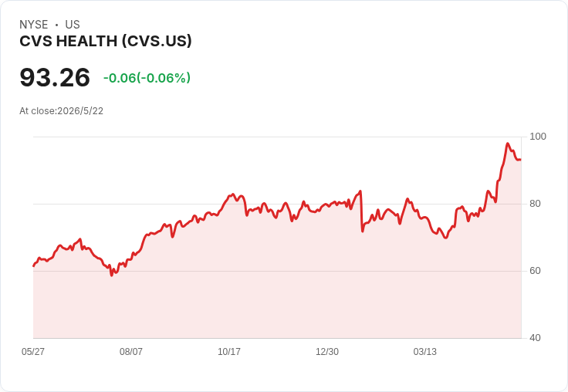Click the 93.26 current price
Screen dimensions: 568x392
click(x=55, y=77)
